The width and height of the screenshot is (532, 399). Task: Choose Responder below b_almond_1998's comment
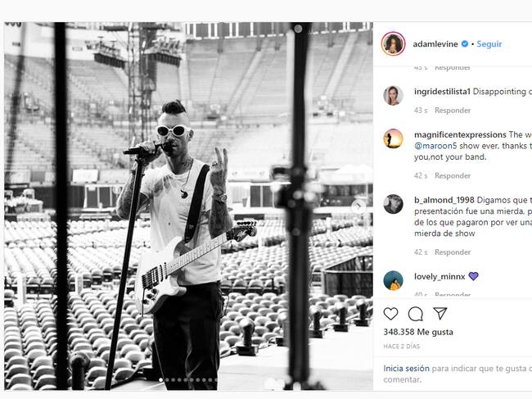(453, 252)
